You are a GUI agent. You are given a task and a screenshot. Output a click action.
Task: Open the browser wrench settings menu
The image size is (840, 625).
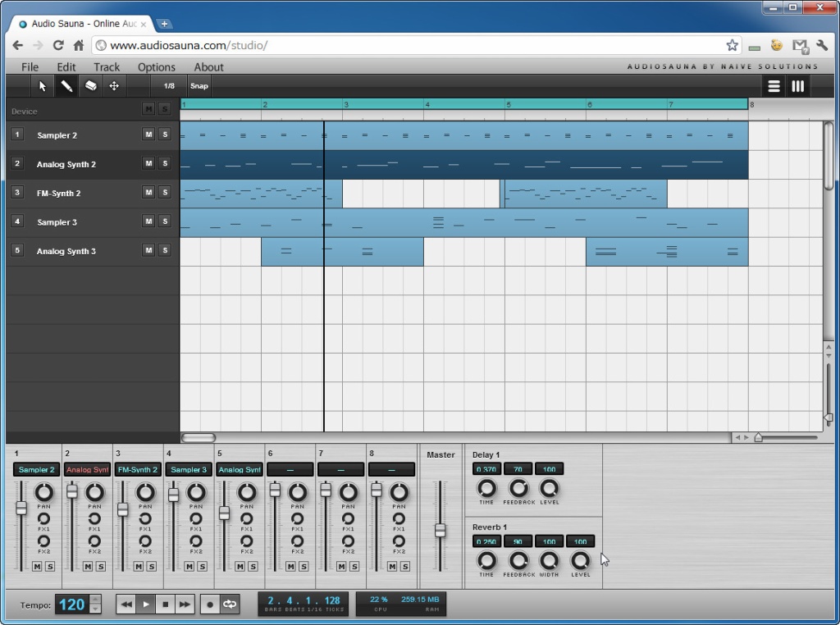click(x=822, y=46)
